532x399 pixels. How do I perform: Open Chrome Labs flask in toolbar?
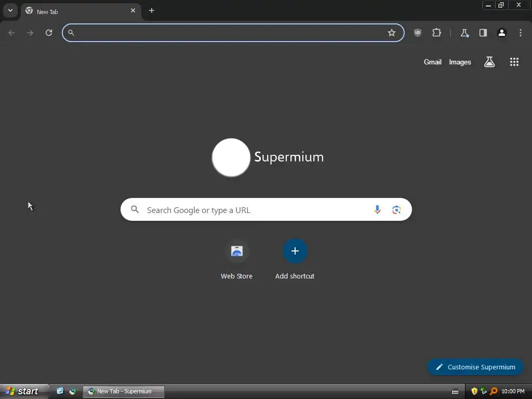464,33
